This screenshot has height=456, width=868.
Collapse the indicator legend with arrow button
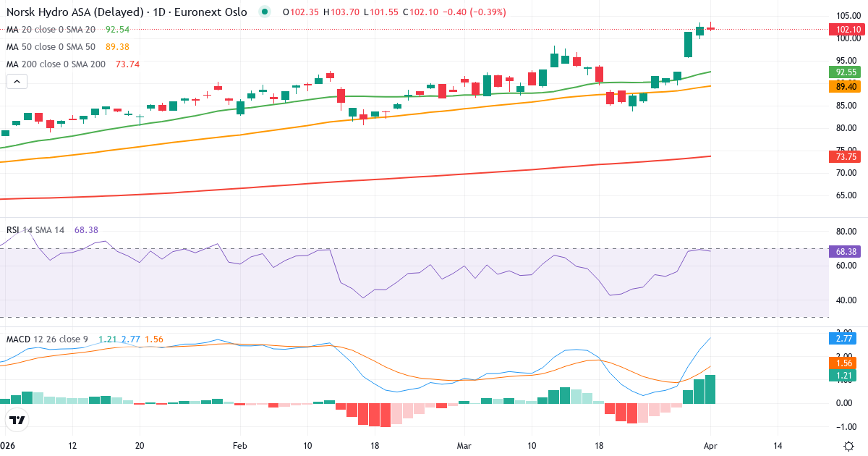click(17, 82)
